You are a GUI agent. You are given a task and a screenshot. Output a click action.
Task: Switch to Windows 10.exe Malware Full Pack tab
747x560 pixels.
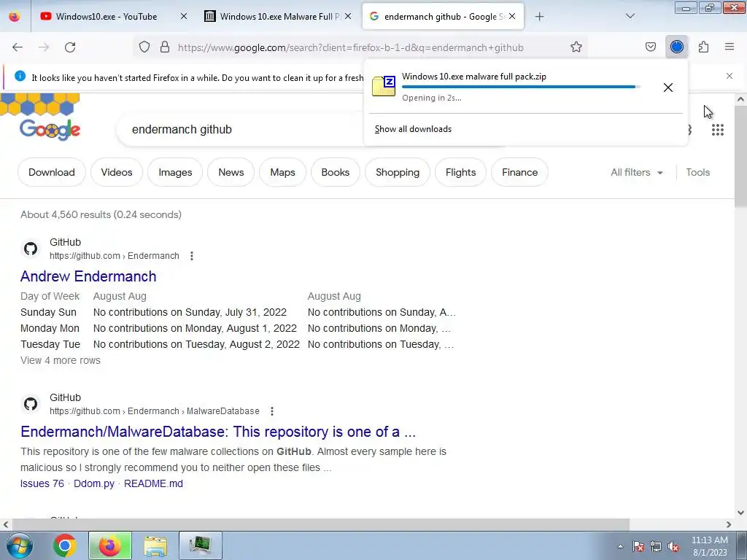(279, 17)
